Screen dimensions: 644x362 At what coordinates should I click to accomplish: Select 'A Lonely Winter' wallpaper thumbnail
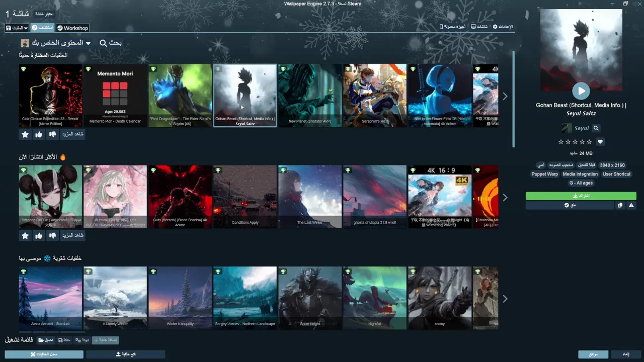[115, 298]
